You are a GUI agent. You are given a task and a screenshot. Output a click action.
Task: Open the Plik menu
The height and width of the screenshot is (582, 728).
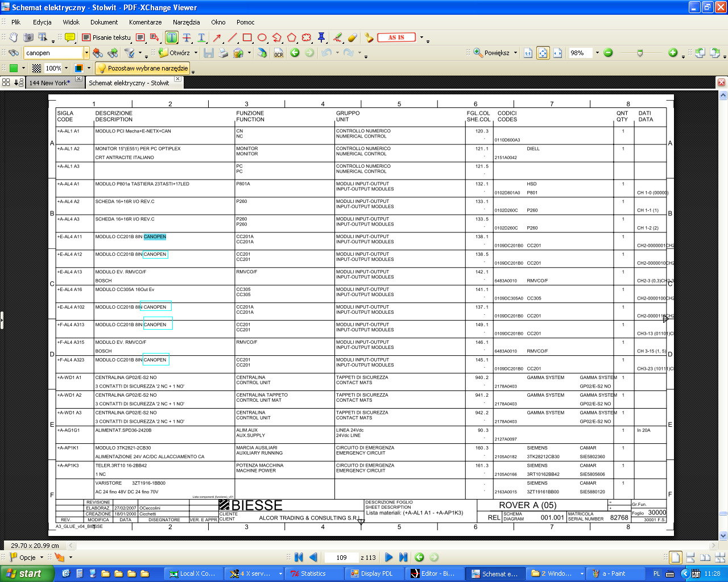pyautogui.click(x=16, y=22)
